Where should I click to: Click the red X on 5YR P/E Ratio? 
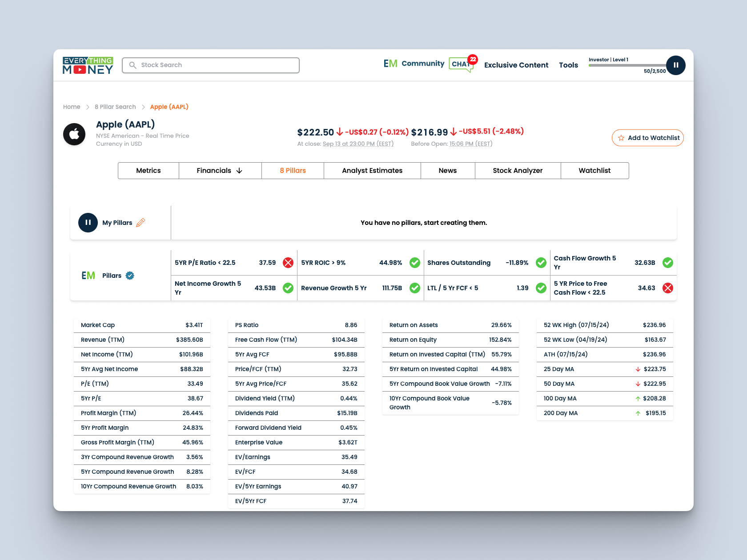pyautogui.click(x=288, y=263)
